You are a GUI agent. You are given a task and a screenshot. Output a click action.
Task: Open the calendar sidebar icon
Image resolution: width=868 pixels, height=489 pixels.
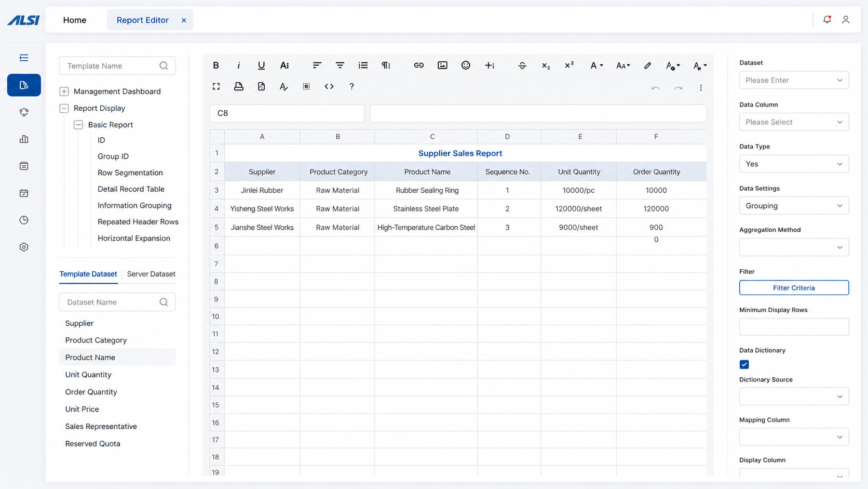(24, 193)
